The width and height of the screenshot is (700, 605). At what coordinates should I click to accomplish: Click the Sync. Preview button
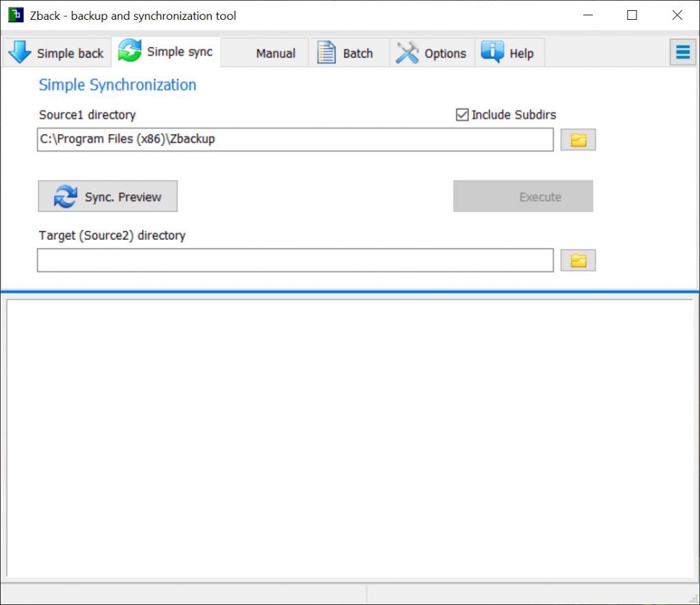point(107,196)
